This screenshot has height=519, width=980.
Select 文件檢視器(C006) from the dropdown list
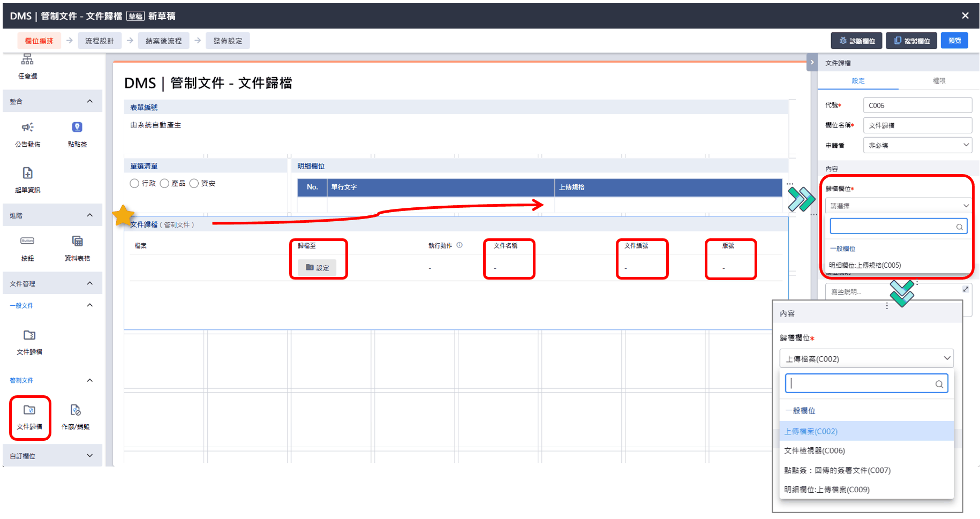(815, 450)
